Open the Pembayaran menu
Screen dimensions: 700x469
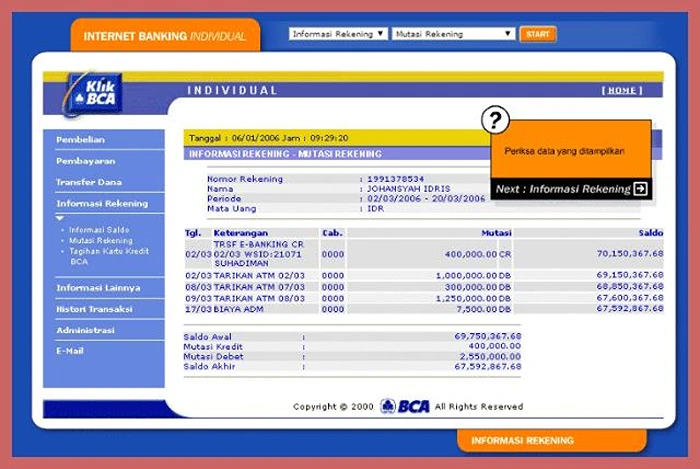click(x=86, y=161)
